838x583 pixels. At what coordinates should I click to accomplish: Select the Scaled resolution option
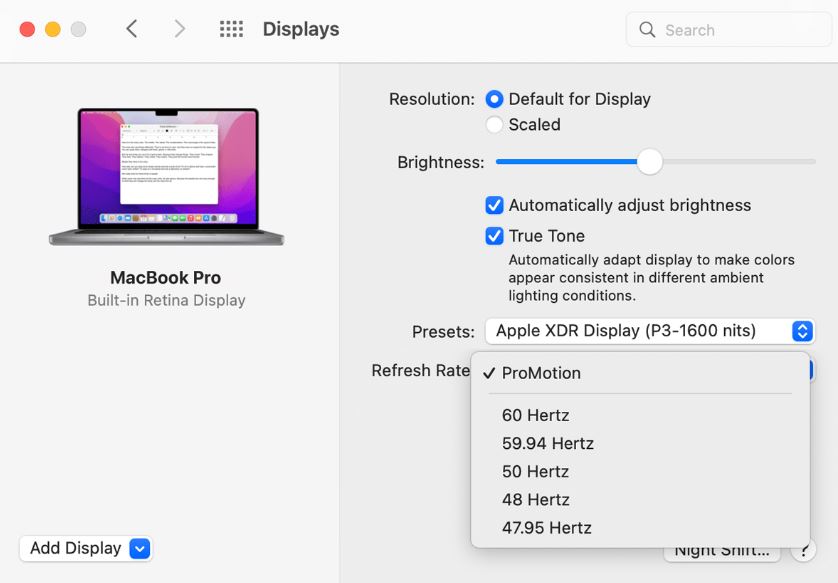point(494,124)
